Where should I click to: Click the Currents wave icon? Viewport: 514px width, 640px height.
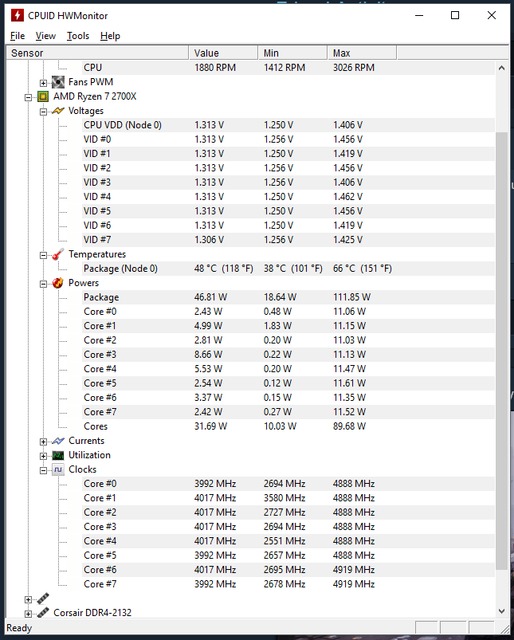pyautogui.click(x=58, y=441)
